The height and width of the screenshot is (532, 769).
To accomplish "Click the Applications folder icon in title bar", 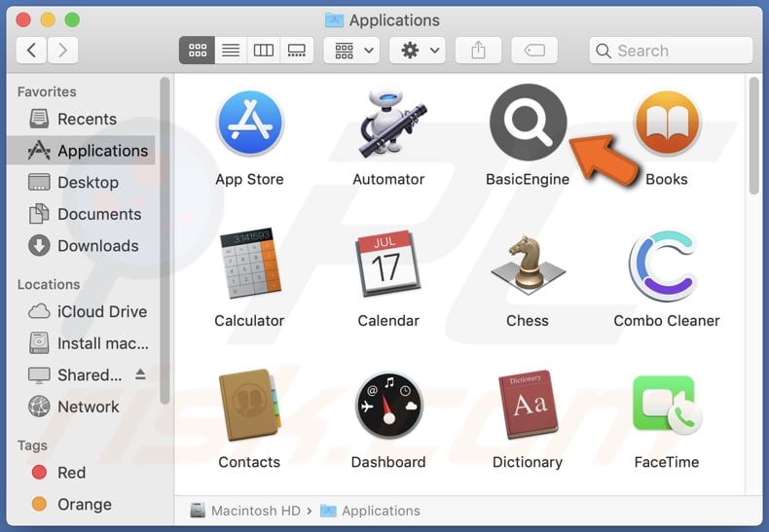I will coord(334,20).
